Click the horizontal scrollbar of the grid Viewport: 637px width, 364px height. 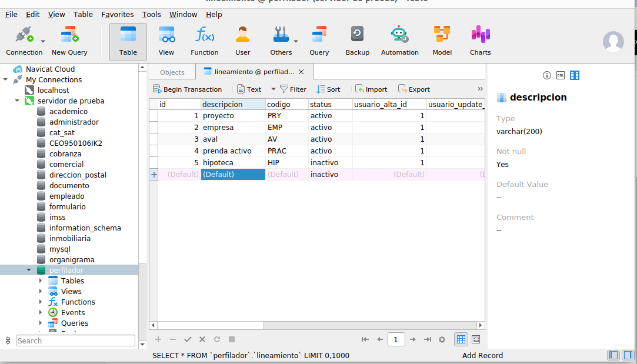coord(316,325)
